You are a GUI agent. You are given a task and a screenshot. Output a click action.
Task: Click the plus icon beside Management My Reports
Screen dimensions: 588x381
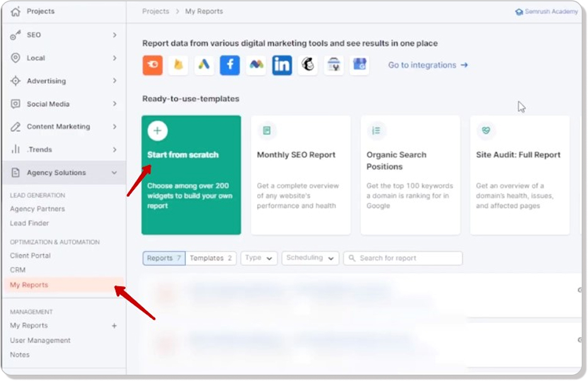coord(114,326)
